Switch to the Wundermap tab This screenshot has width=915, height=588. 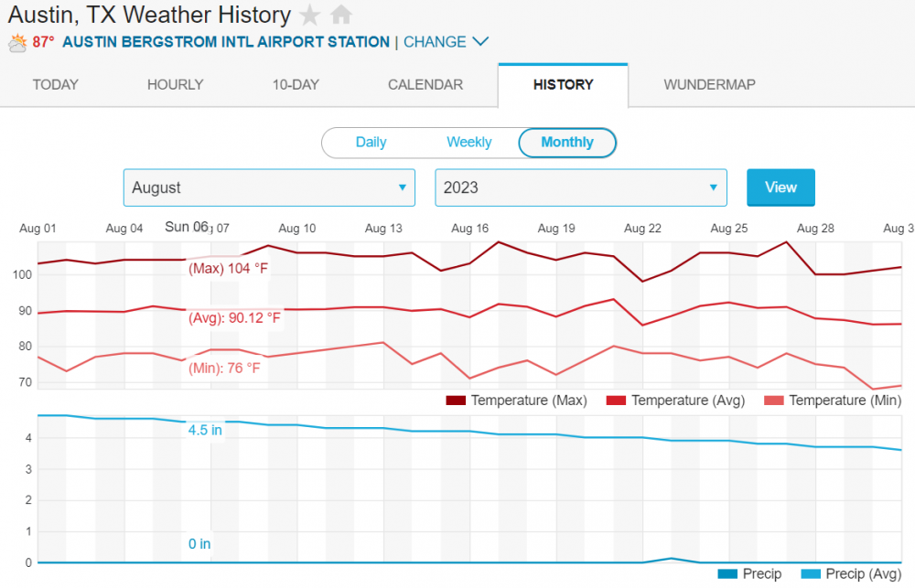coord(709,85)
